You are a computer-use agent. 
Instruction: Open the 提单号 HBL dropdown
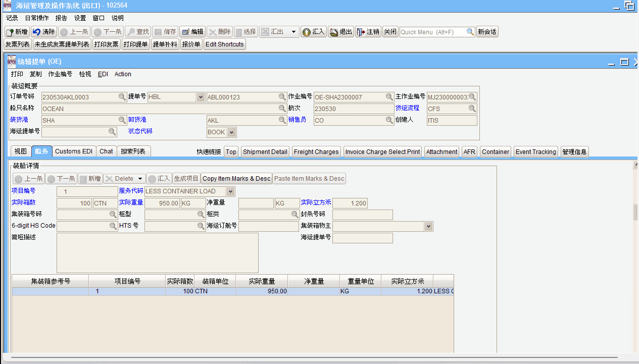pyautogui.click(x=200, y=97)
